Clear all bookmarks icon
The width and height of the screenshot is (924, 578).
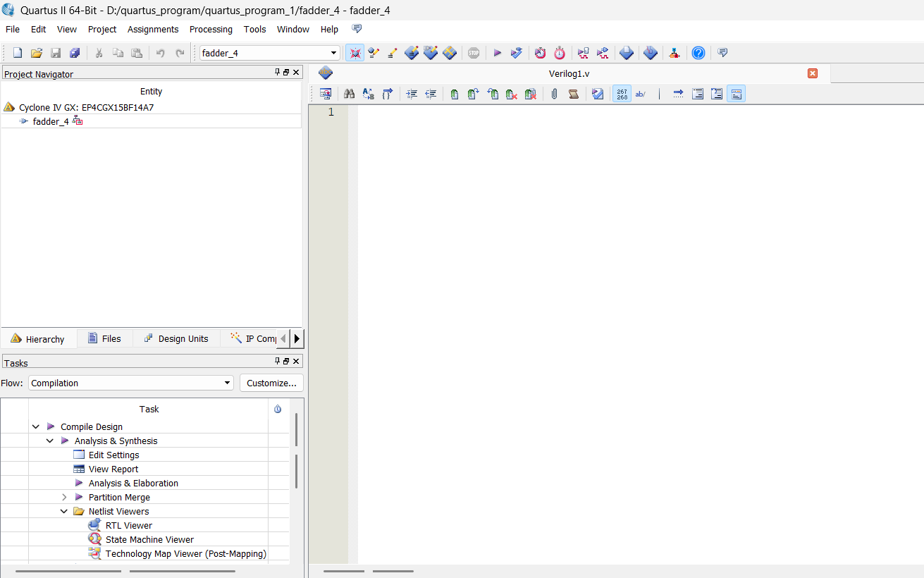point(531,94)
